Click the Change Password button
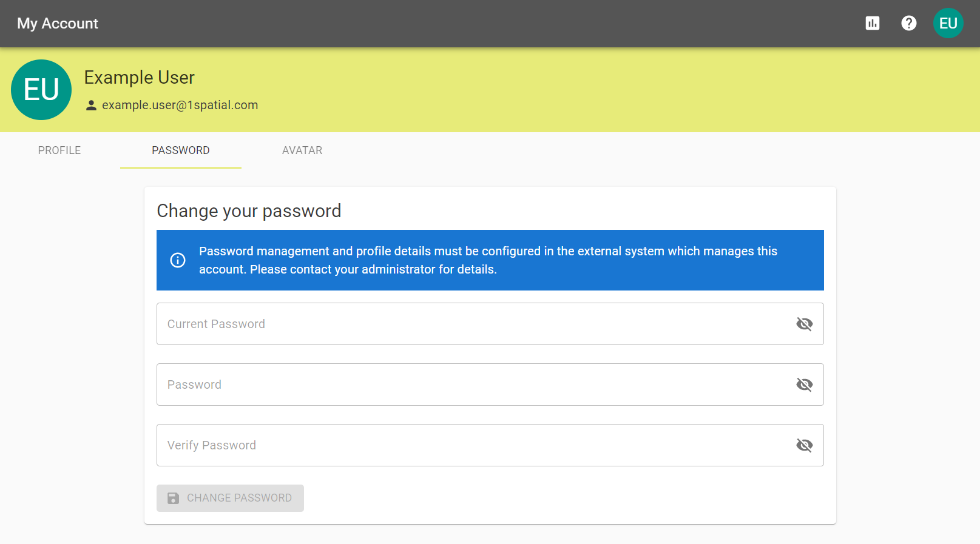This screenshot has height=544, width=980. (x=230, y=498)
